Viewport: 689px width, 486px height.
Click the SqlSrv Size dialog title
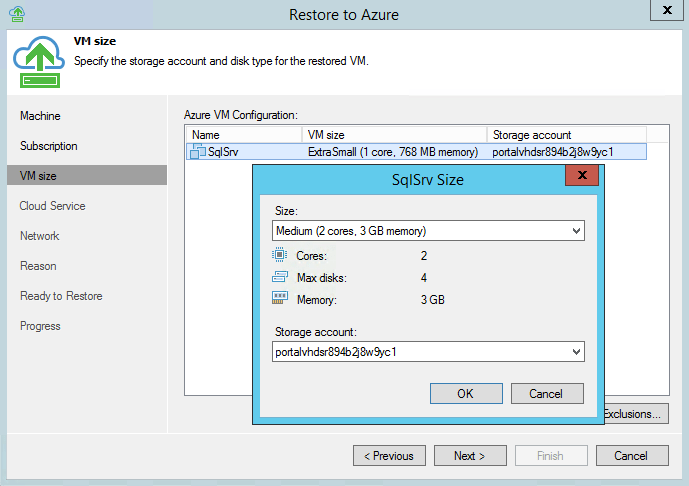point(428,180)
